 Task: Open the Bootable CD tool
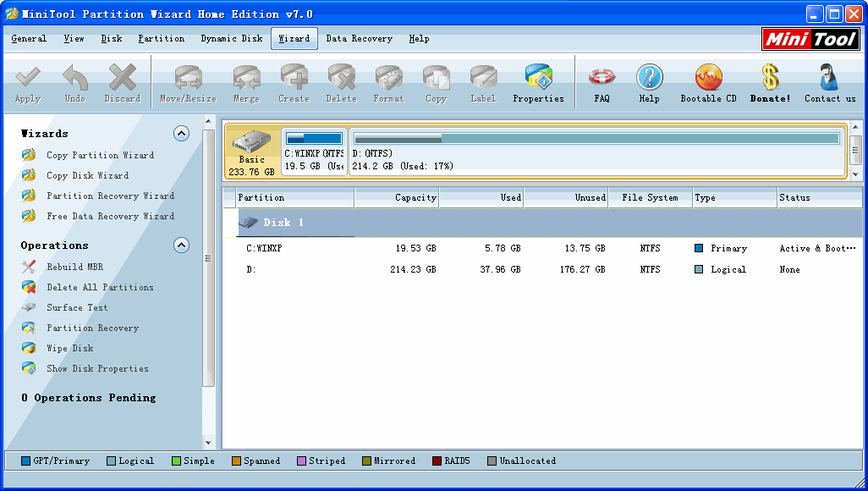(x=707, y=82)
